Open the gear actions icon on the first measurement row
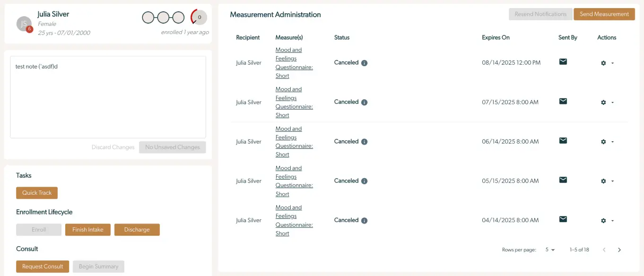The width and height of the screenshot is (644, 276). 603,62
